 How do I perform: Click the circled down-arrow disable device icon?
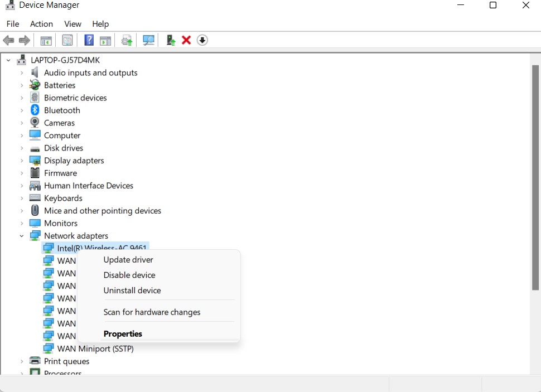point(202,40)
